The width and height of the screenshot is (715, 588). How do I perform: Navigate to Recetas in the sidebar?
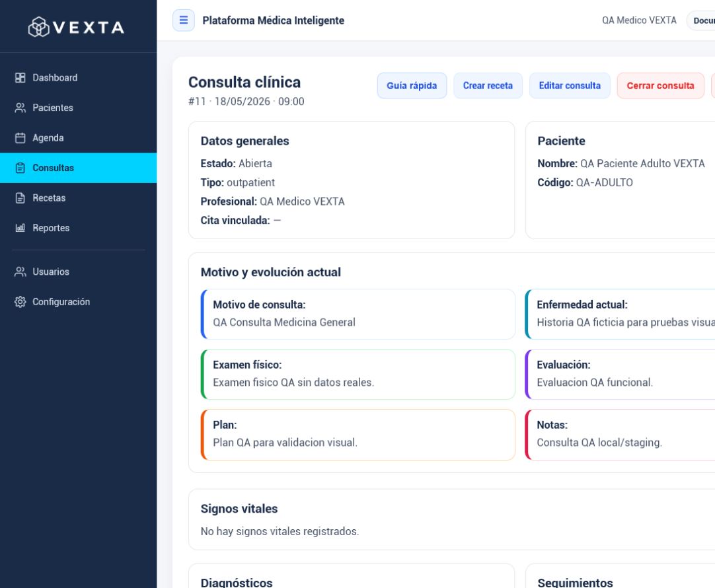[79, 198]
